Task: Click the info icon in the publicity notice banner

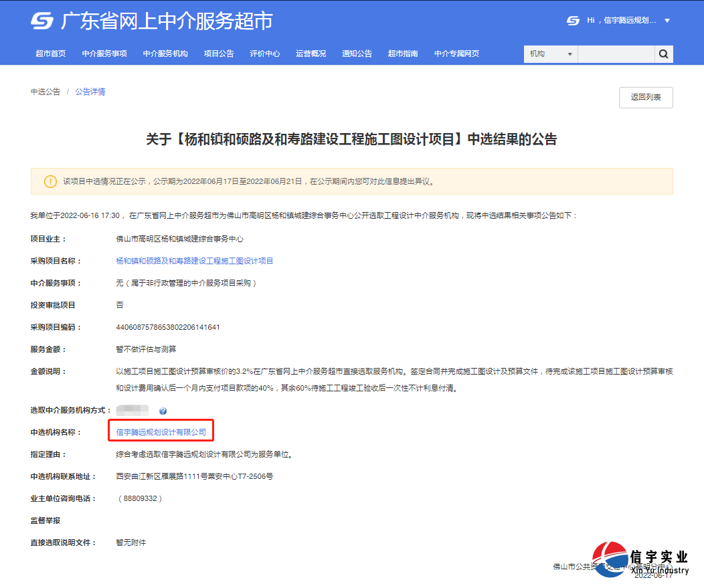Action: 52,181
